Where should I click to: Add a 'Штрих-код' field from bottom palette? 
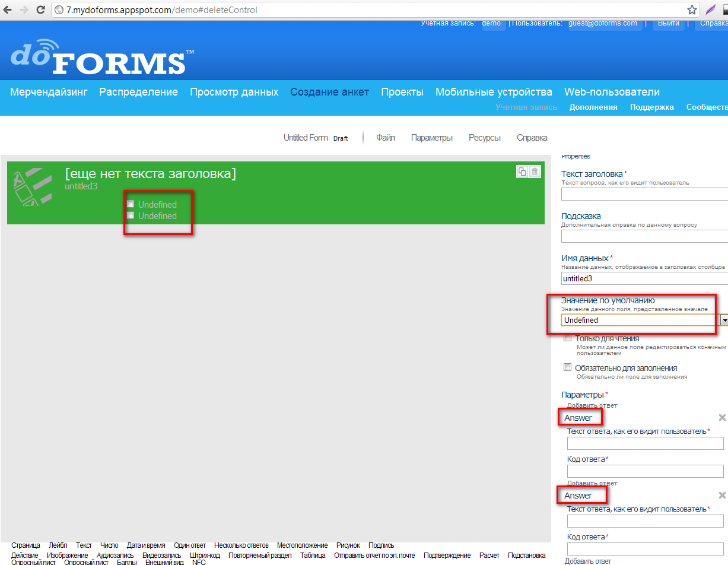tap(206, 556)
